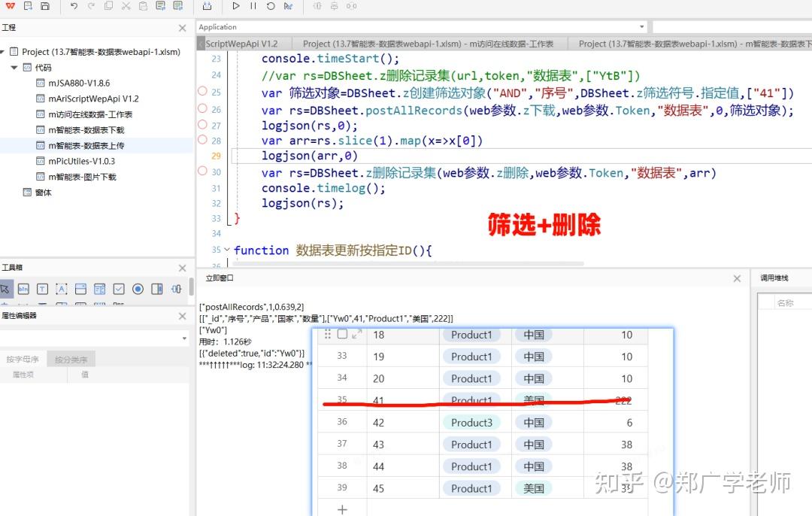Select the textbox control tool in the toolbox
The height and width of the screenshot is (516, 812).
coord(42,289)
